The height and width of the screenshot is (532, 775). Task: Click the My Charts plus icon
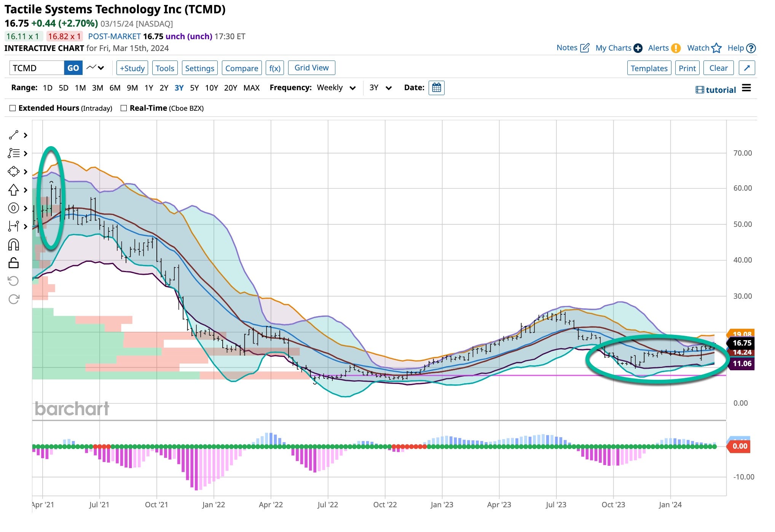638,48
